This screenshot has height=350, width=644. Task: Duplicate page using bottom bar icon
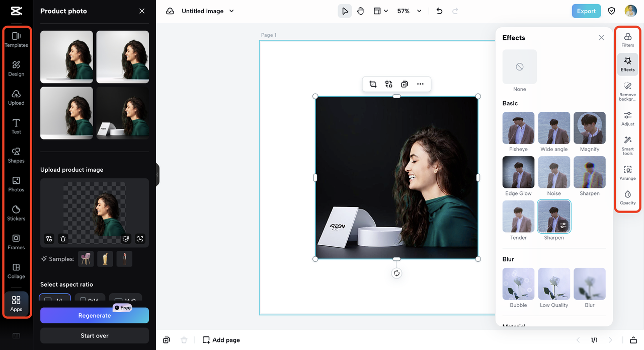pos(167,340)
